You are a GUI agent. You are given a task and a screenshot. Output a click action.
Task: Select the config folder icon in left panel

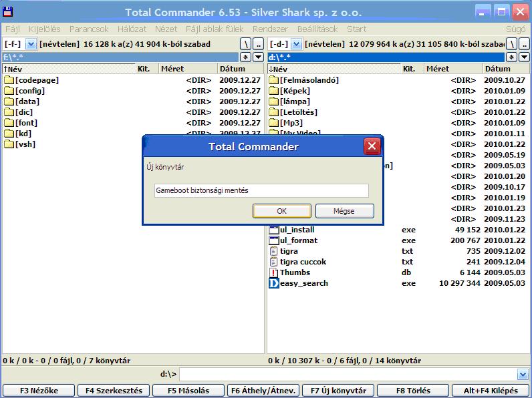9,91
